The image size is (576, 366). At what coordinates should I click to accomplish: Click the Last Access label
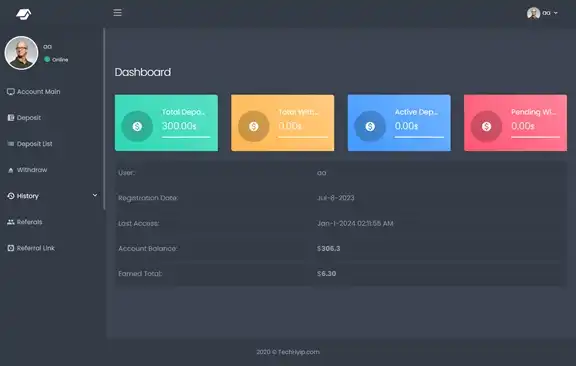tap(138, 223)
